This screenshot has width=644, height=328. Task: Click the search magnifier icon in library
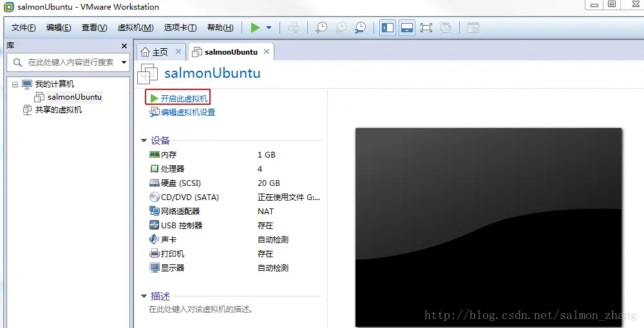tap(17, 62)
